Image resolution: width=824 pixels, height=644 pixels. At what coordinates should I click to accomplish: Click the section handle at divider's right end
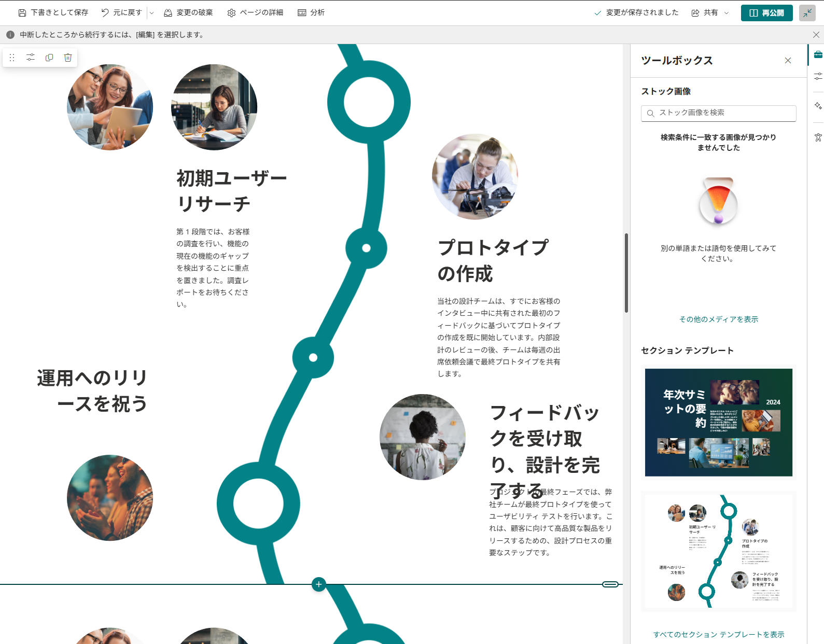610,584
